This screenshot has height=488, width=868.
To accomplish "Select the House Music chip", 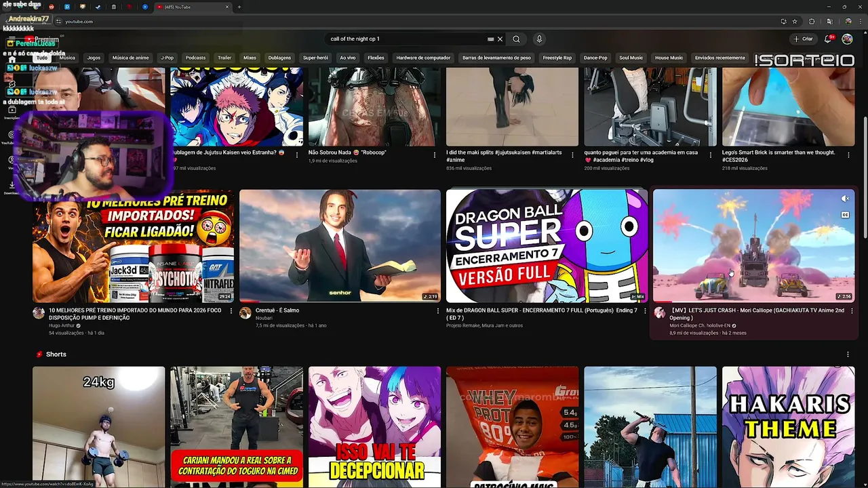I will (669, 58).
